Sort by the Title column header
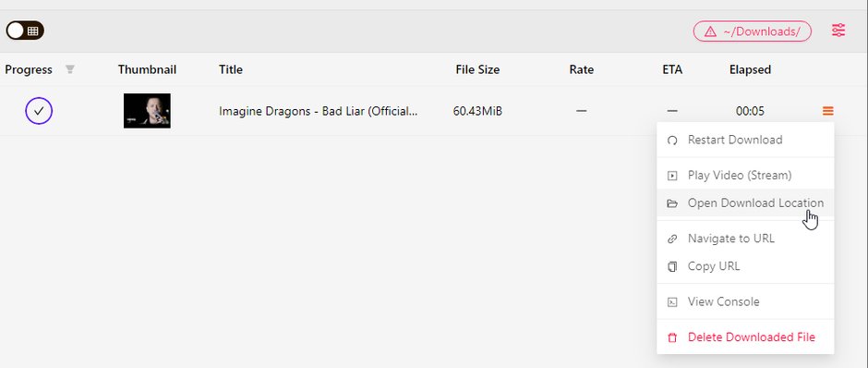 tap(230, 69)
